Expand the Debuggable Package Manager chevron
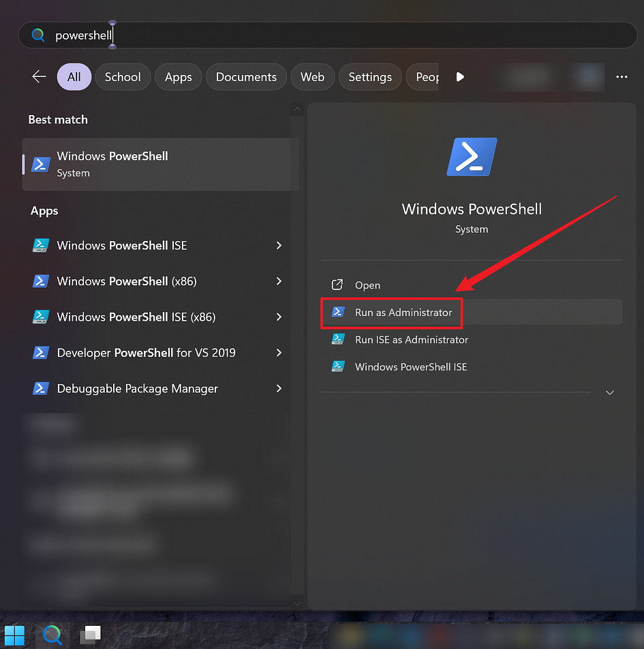644x649 pixels. click(279, 389)
